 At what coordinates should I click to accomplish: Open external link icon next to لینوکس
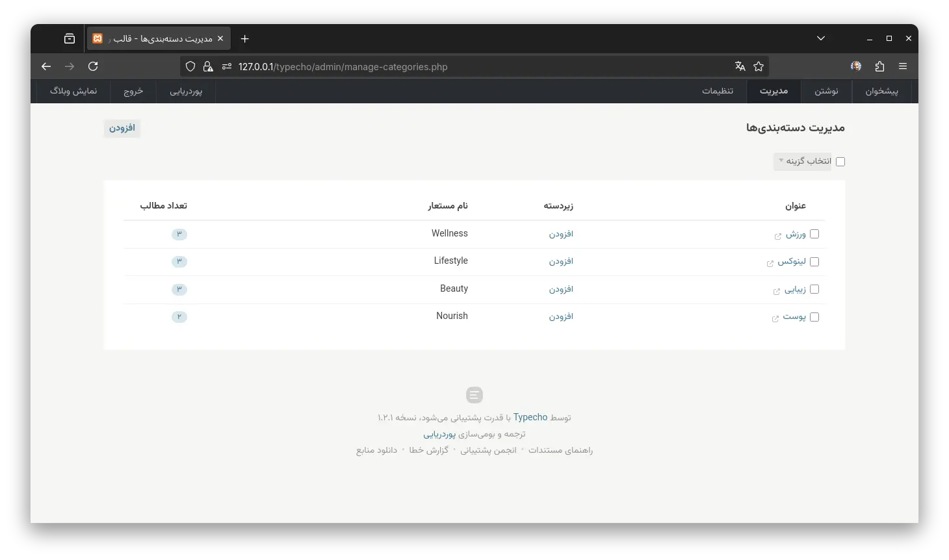click(x=770, y=263)
